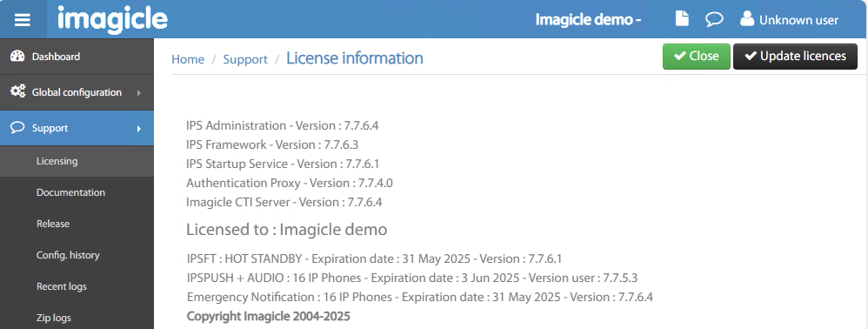Click the Global configuration gears icon
The width and height of the screenshot is (868, 329).
(17, 91)
